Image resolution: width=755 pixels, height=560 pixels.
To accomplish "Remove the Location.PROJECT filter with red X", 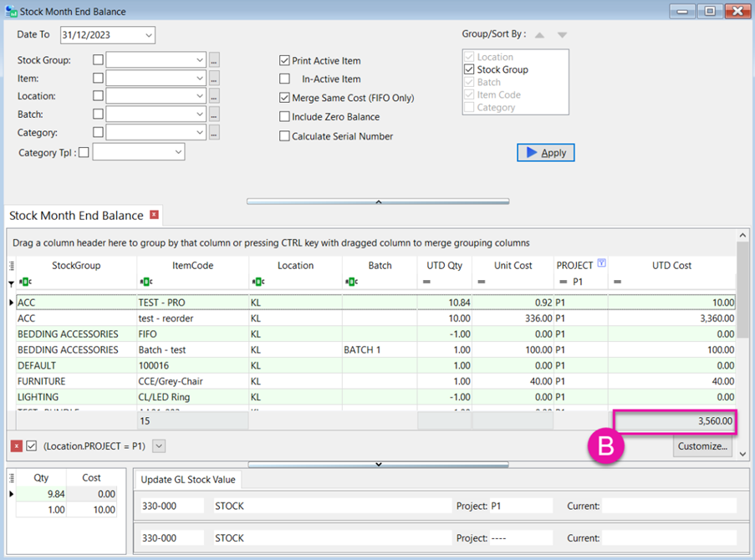I will (x=16, y=446).
